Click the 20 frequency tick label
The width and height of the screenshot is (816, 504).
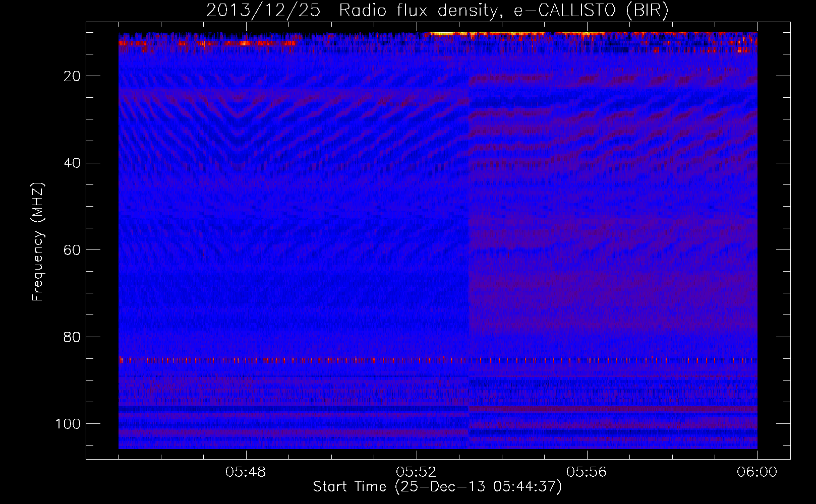(73, 76)
